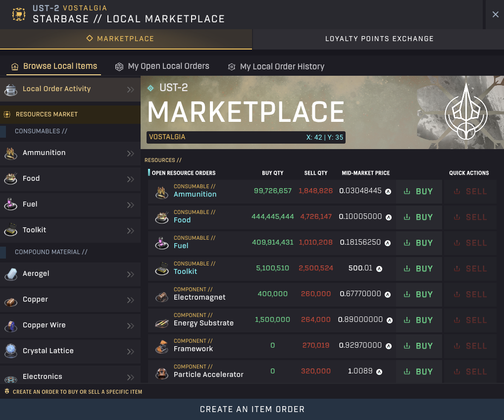Open Electronics via its sidebar icon
Screen dimensions: 504x420
(x=11, y=376)
